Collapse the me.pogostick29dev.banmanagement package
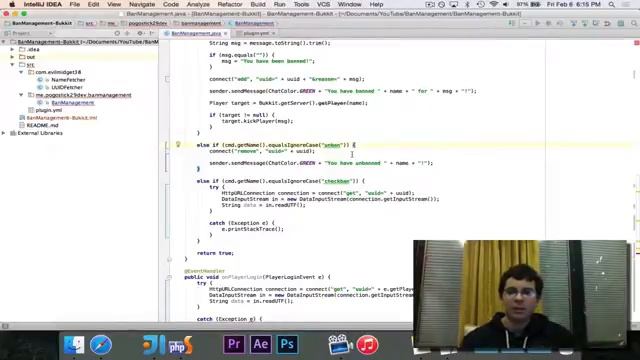This screenshot has height=360, width=640. 21,95
